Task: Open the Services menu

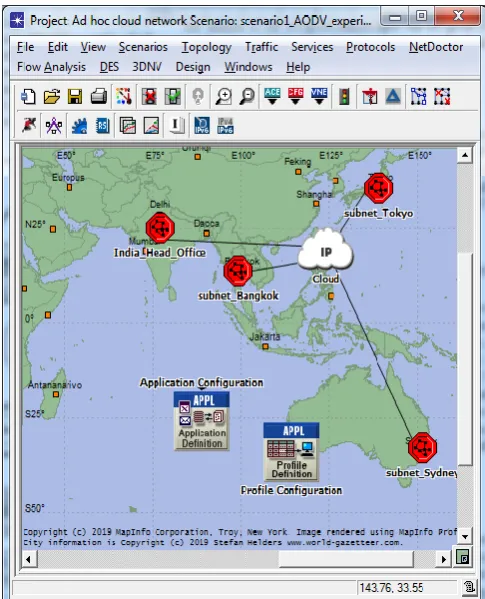Action: 312,47
